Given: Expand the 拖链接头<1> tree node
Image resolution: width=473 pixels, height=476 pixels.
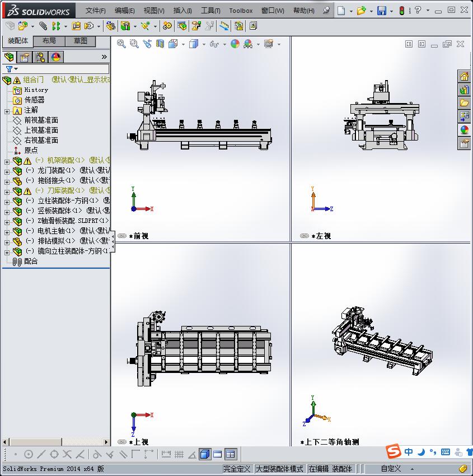Looking at the screenshot, I should point(7,182).
